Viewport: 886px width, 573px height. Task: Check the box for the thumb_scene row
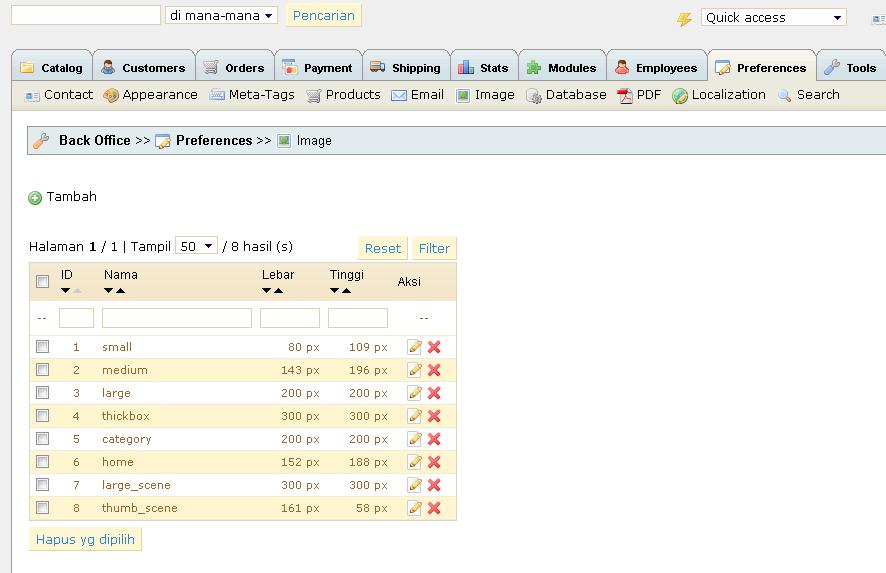click(x=42, y=507)
